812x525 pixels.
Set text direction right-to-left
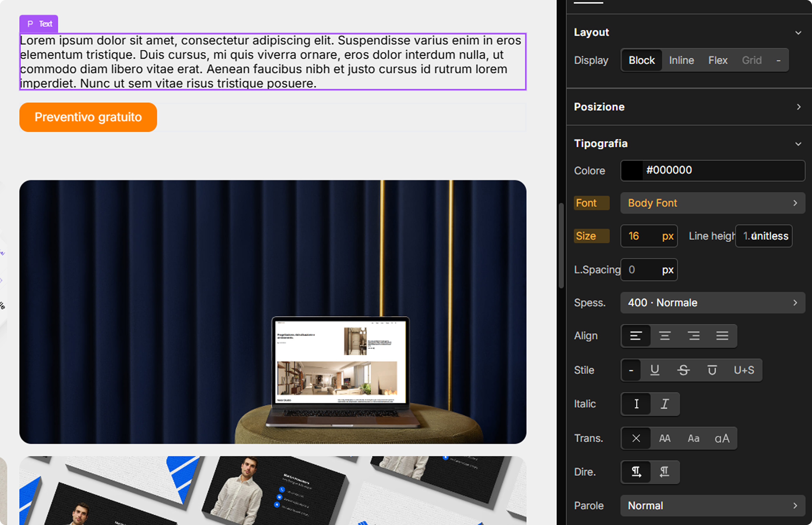point(665,472)
